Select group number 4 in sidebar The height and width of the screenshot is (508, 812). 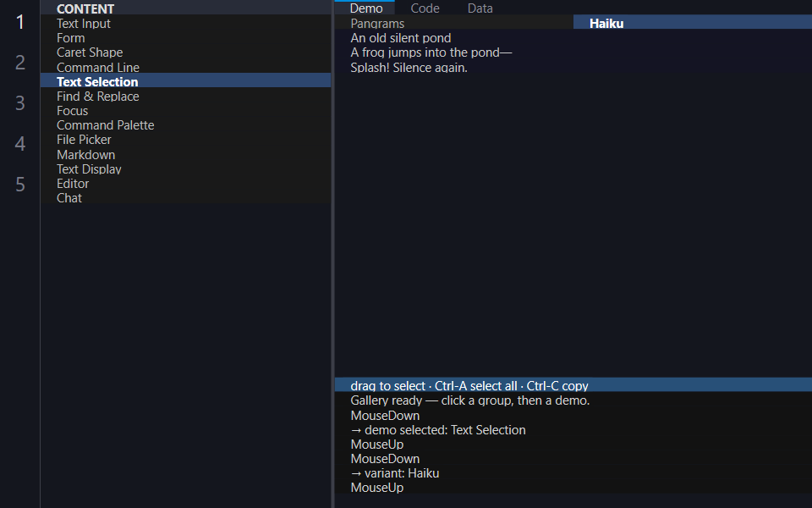point(19,144)
